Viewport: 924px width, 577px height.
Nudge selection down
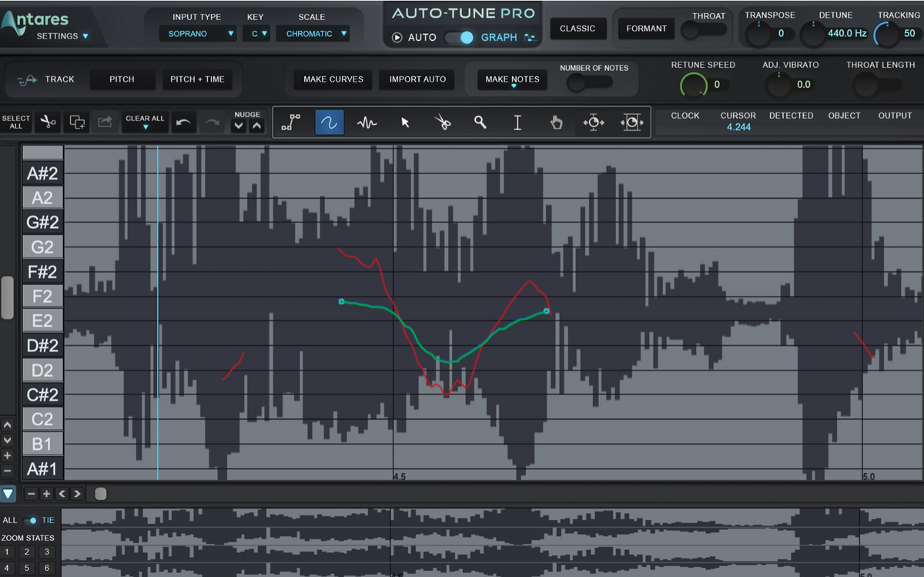239,126
